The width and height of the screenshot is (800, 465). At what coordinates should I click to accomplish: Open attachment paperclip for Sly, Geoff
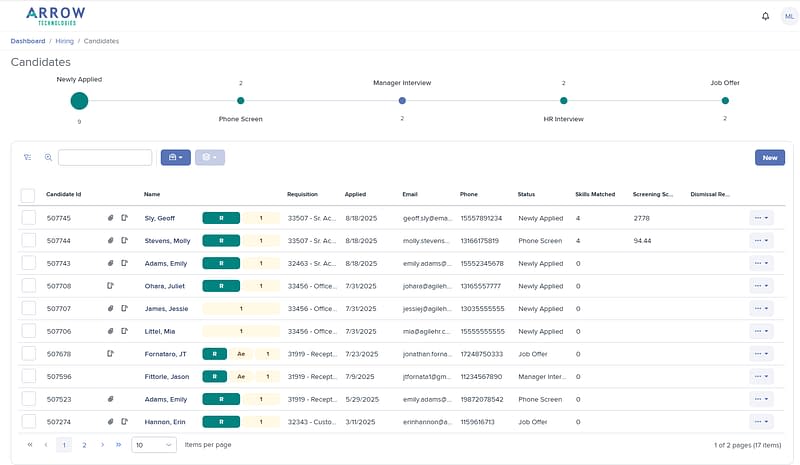pyautogui.click(x=110, y=218)
